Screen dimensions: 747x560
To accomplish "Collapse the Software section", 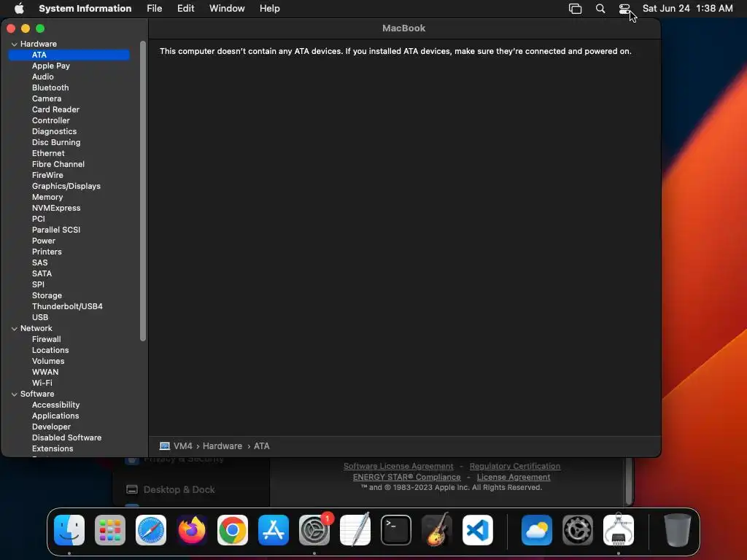I will coord(15,394).
